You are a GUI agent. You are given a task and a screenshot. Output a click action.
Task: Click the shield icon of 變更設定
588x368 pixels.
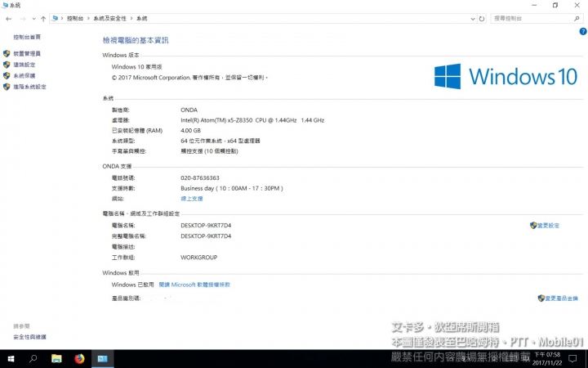(x=533, y=226)
